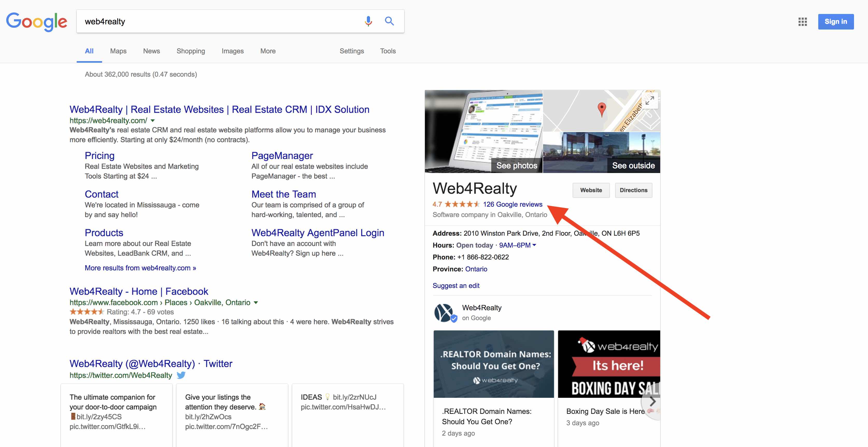
Task: Click the Google microphone search icon
Action: click(x=368, y=21)
